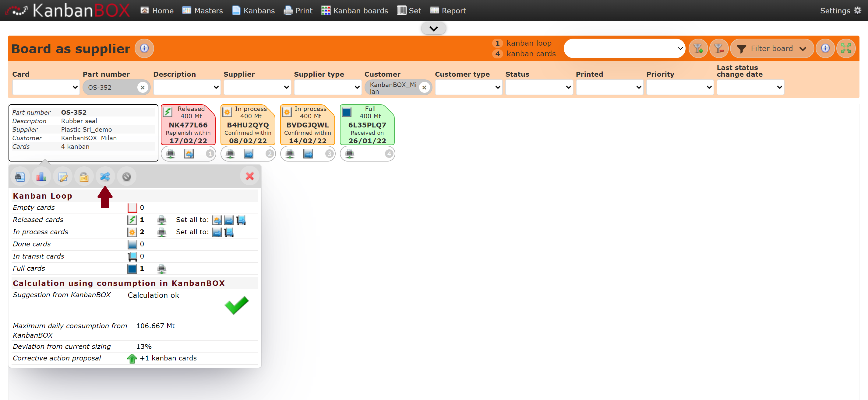Toggle fullscreen with green arrows icon
The image size is (868, 400).
pyautogui.click(x=845, y=48)
